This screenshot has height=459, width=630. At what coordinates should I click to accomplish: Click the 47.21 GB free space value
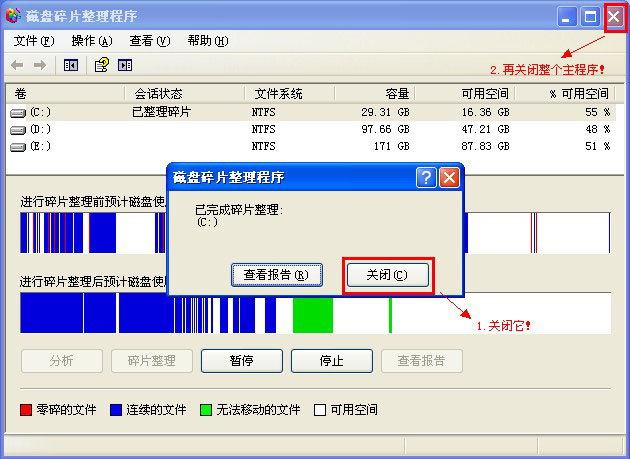click(x=485, y=129)
